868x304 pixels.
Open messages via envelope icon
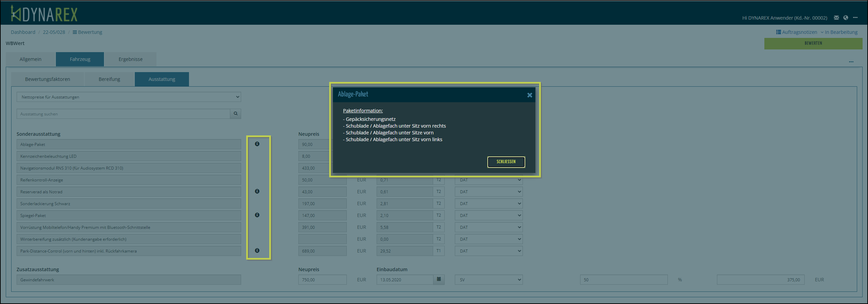click(x=836, y=18)
